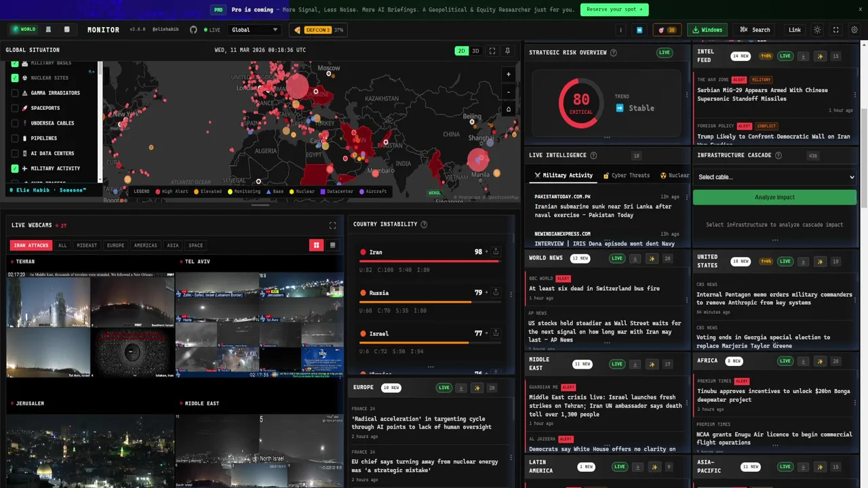The height and width of the screenshot is (488, 868).
Task: Open Infrastructure Cascade help icon
Action: [x=778, y=155]
